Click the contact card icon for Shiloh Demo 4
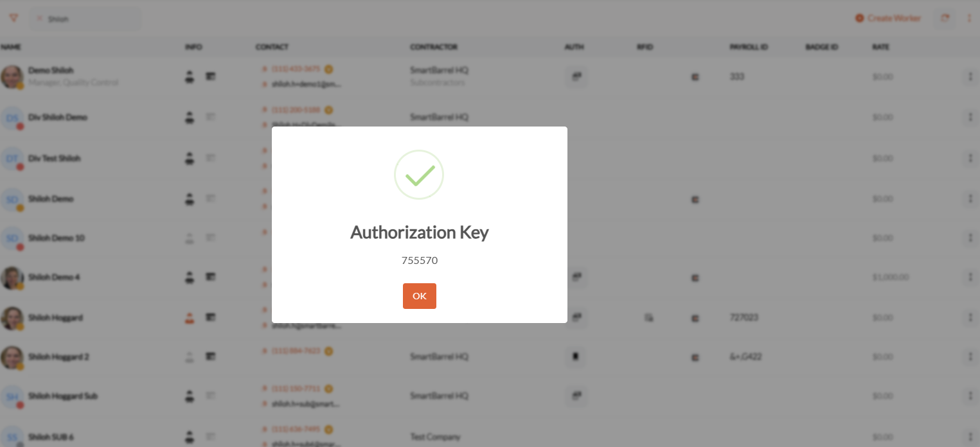The height and width of the screenshot is (447, 980). pyautogui.click(x=210, y=277)
